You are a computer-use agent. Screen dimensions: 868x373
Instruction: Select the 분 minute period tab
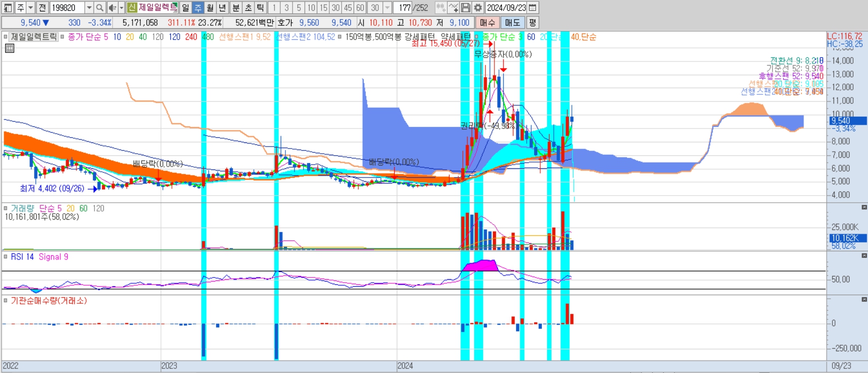tap(236, 8)
